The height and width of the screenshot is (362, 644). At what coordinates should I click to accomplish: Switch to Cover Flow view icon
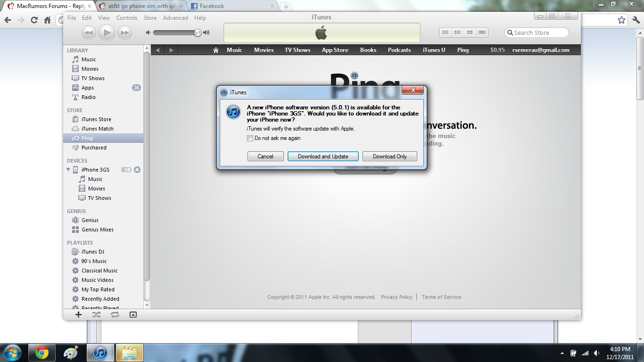pyautogui.click(x=482, y=33)
